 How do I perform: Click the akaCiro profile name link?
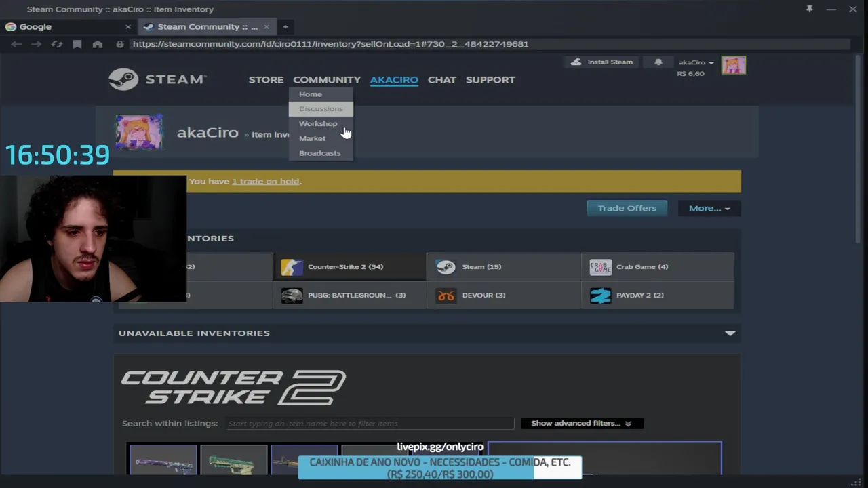tap(208, 133)
